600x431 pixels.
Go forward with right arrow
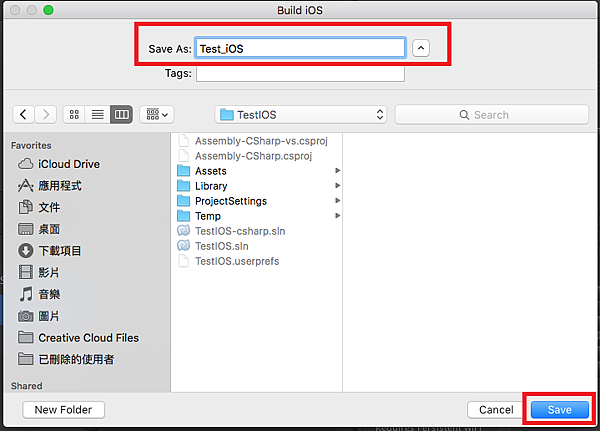(x=46, y=114)
